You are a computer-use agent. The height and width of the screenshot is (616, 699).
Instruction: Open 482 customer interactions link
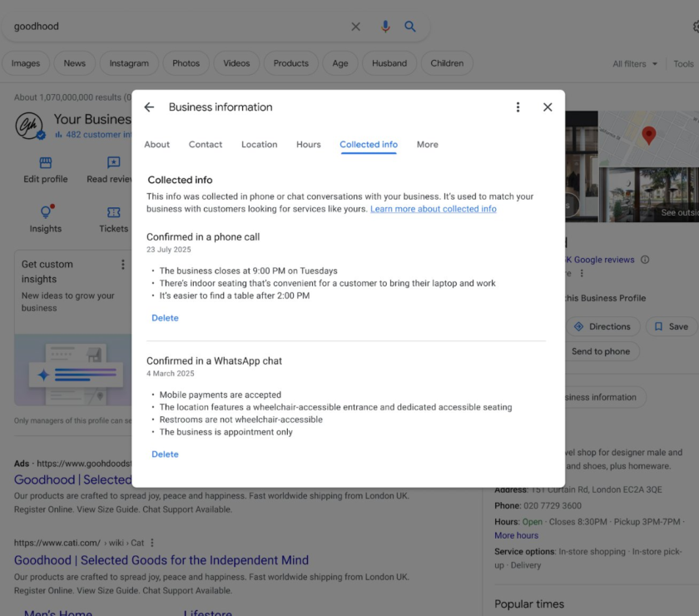click(x=93, y=134)
